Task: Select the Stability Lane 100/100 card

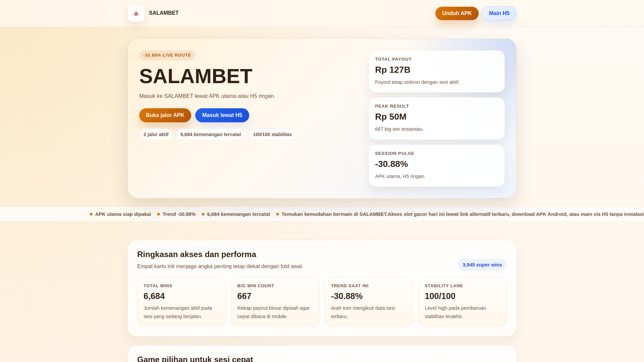Action: click(x=463, y=302)
